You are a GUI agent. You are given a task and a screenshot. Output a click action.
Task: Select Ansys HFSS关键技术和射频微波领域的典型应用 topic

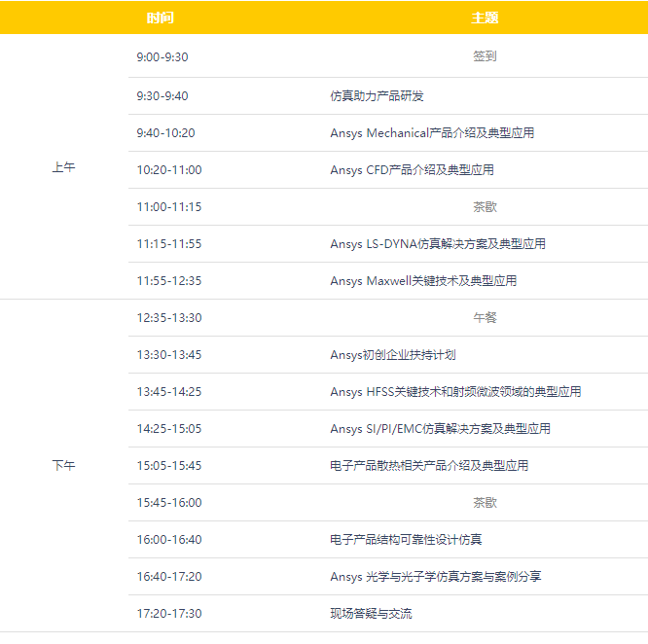pos(455,392)
